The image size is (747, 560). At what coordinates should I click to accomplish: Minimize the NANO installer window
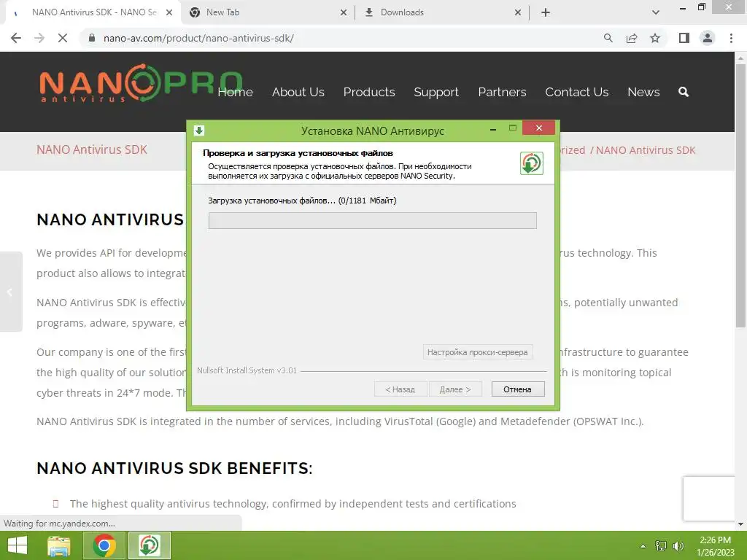pyautogui.click(x=493, y=128)
